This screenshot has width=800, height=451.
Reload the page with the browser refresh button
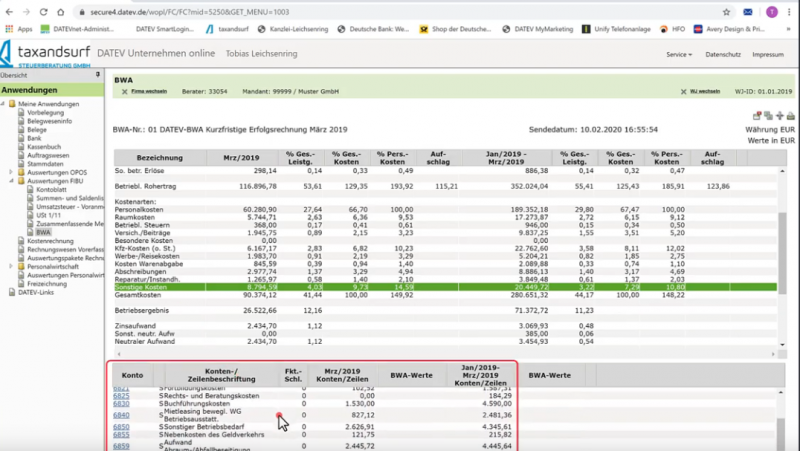pos(43,11)
